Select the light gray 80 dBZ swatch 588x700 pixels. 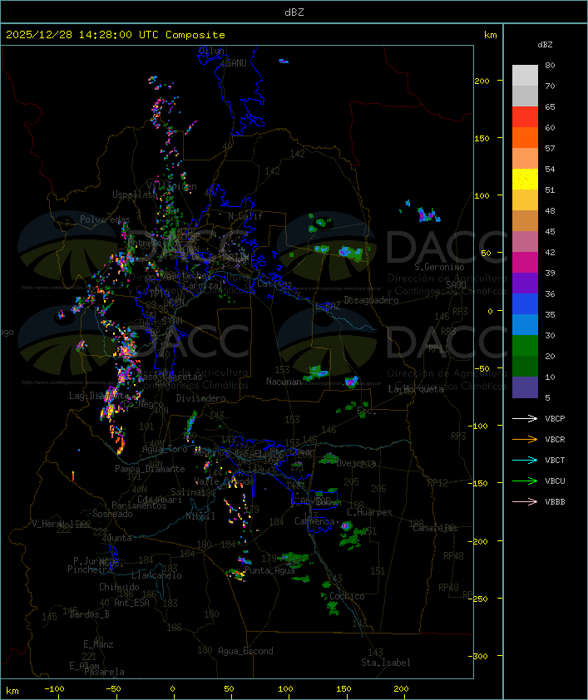tap(525, 75)
